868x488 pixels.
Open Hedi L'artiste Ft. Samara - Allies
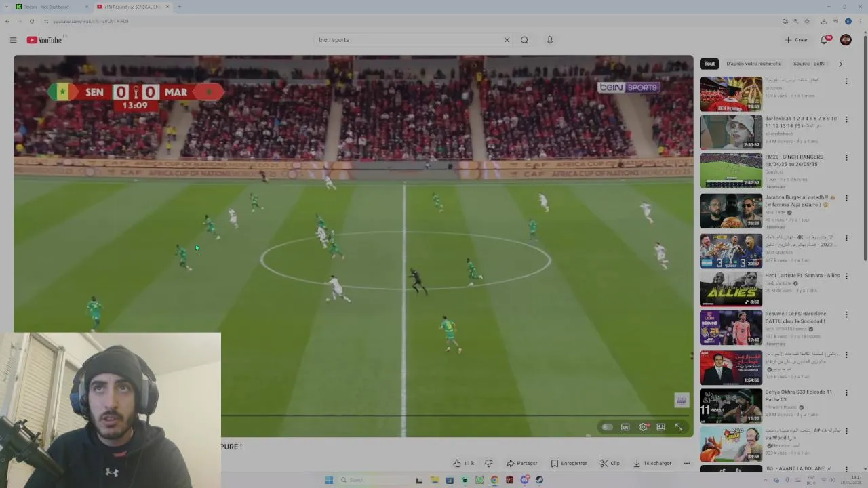pyautogui.click(x=802, y=276)
